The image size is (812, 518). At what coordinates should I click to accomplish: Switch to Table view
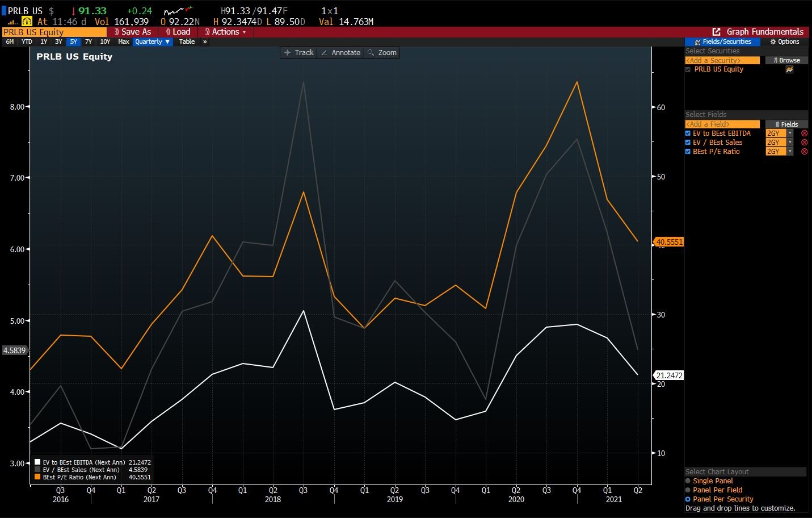pos(187,42)
